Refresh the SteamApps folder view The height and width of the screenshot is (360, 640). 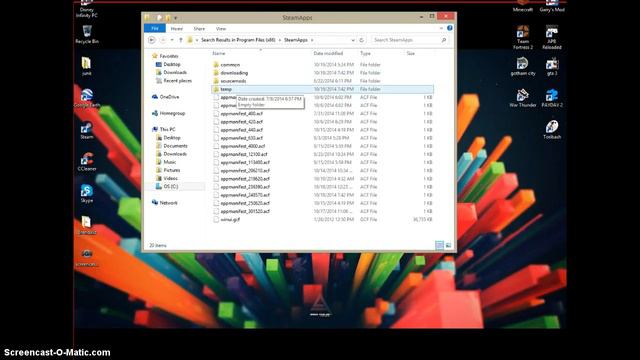click(361, 40)
